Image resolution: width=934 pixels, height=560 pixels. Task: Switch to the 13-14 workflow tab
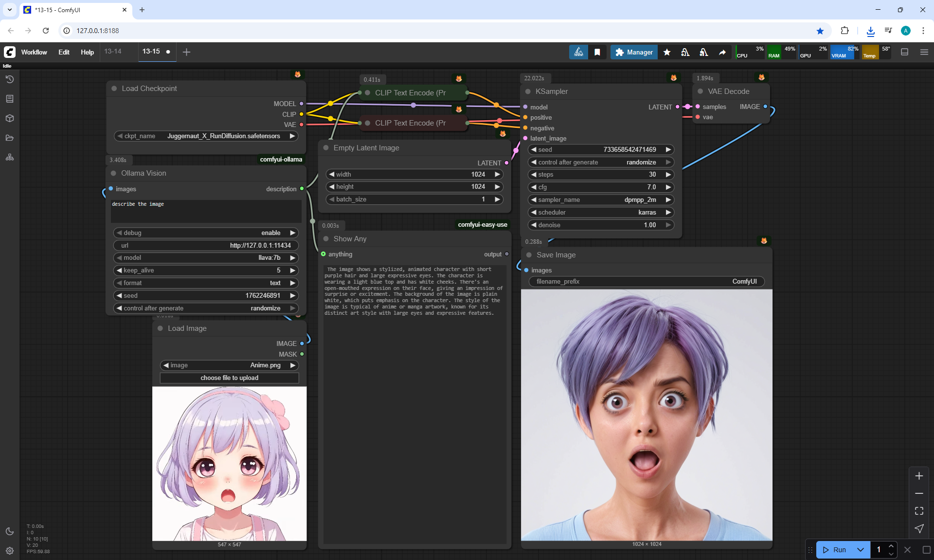tap(113, 52)
